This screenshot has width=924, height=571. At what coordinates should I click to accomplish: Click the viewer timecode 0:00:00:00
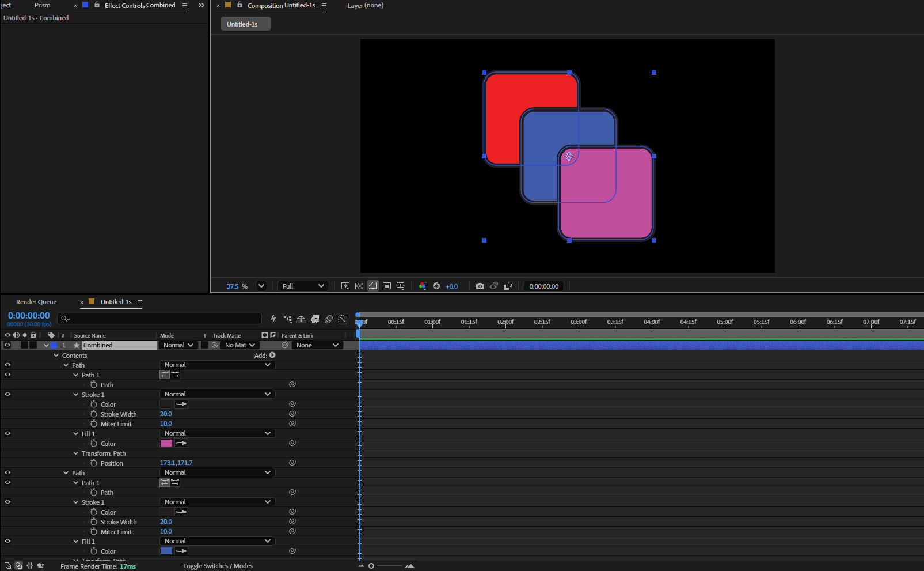pyautogui.click(x=543, y=286)
